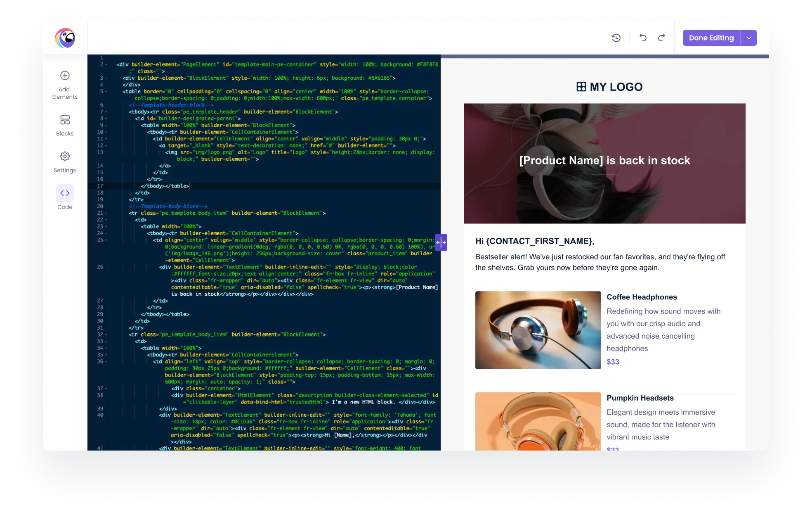Open the Blocks panel
Image resolution: width=812 pixels, height=515 pixels.
(x=65, y=126)
